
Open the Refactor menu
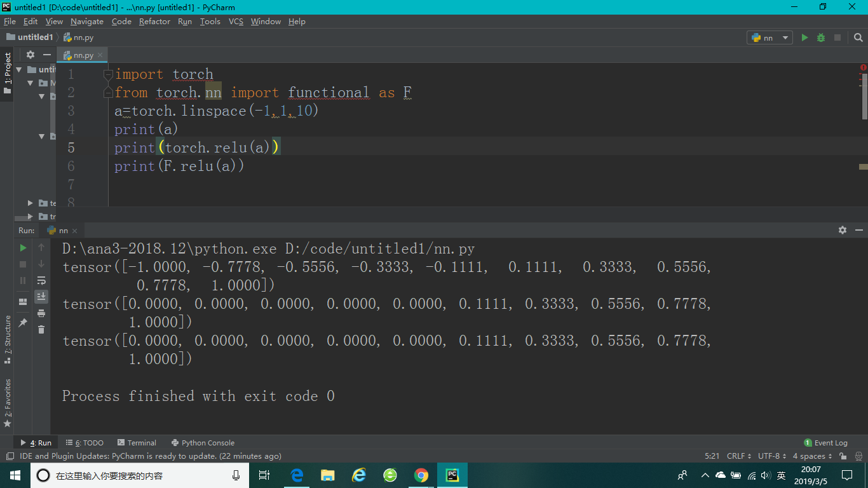154,21
